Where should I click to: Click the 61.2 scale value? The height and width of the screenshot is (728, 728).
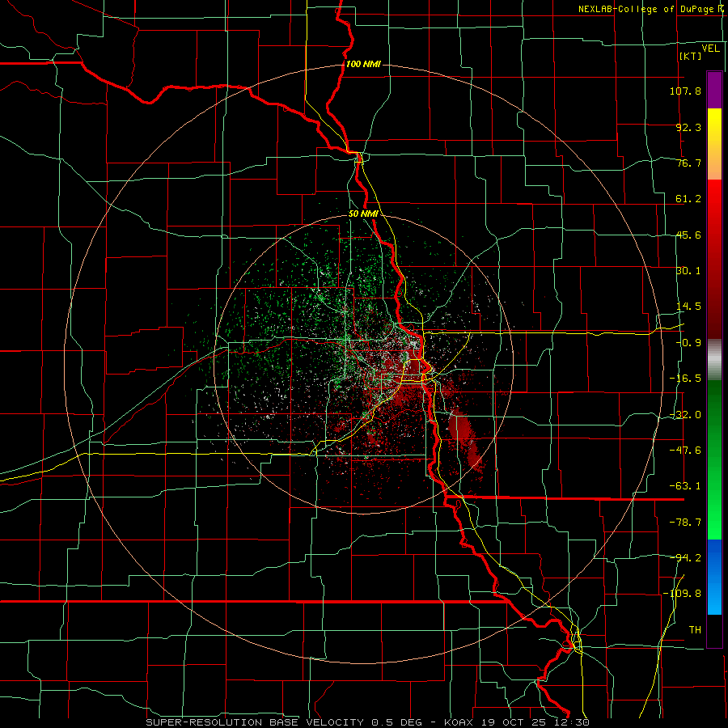pyautogui.click(x=688, y=199)
